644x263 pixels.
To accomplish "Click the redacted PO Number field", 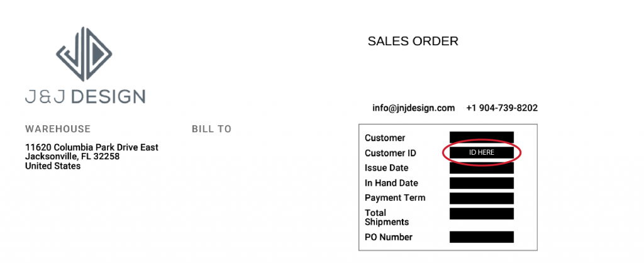I will [482, 237].
